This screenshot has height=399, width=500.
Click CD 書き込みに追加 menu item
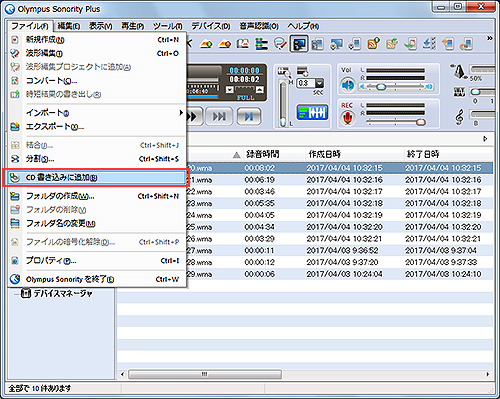[x=96, y=177]
